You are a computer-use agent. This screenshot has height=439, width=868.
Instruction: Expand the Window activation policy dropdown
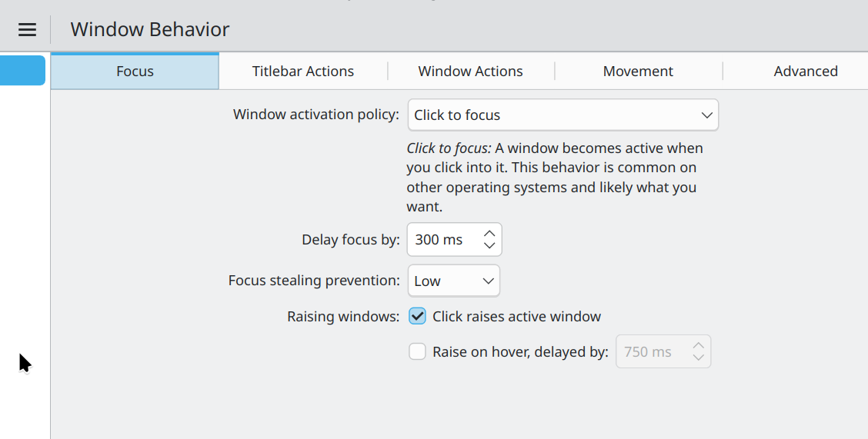click(x=562, y=115)
